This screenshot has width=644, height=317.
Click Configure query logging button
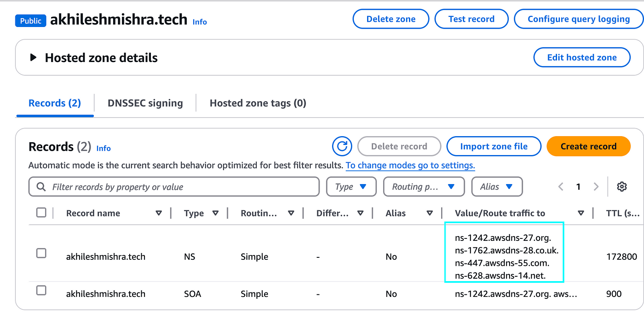579,19
